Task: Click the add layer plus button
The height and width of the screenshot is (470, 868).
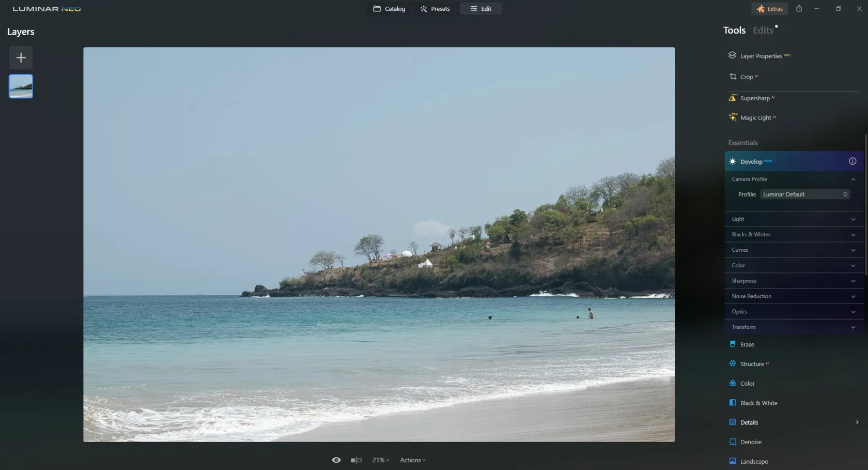Action: tap(21, 57)
